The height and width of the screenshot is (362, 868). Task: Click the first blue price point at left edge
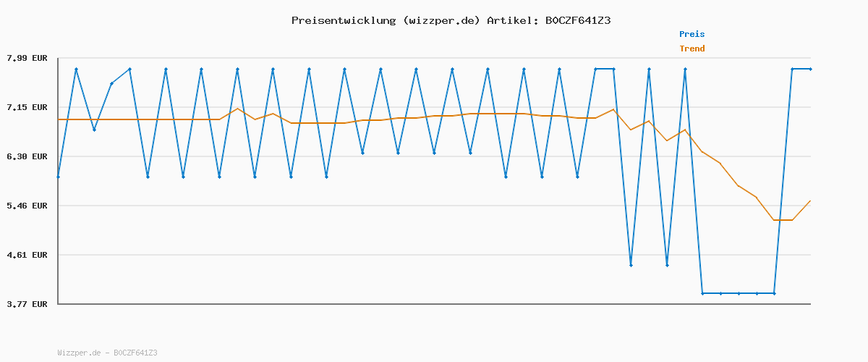pos(58,177)
